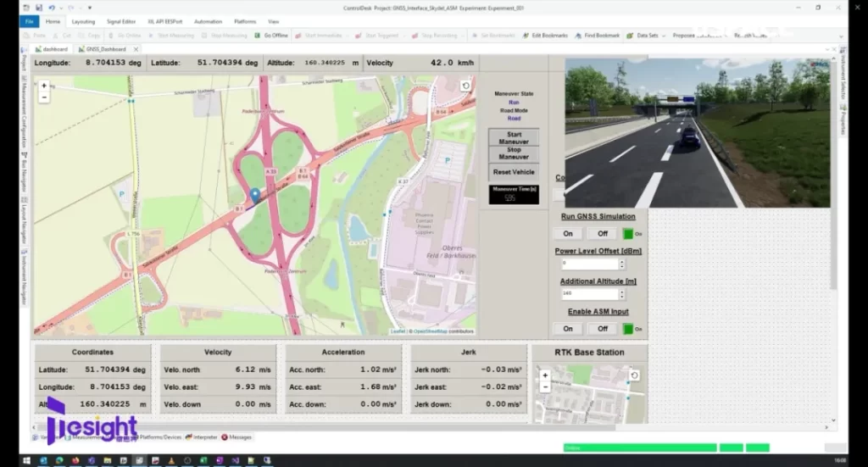
Task: Click the blue vehicle location marker on map
Action: point(256,196)
